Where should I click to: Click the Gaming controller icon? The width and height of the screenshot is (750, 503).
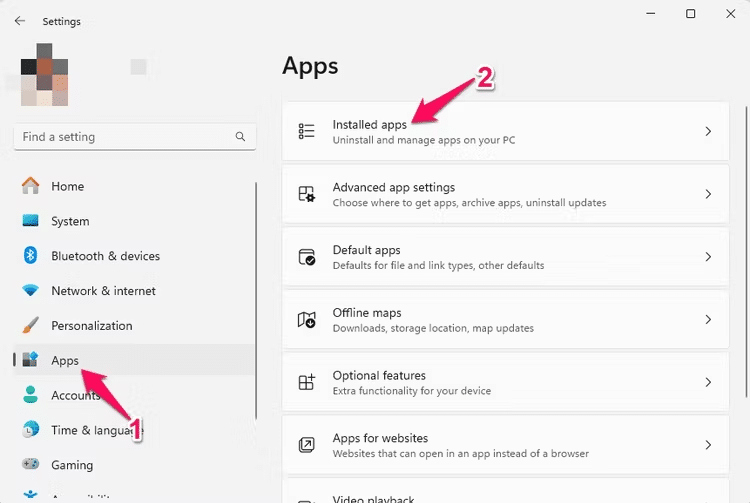[x=31, y=465]
